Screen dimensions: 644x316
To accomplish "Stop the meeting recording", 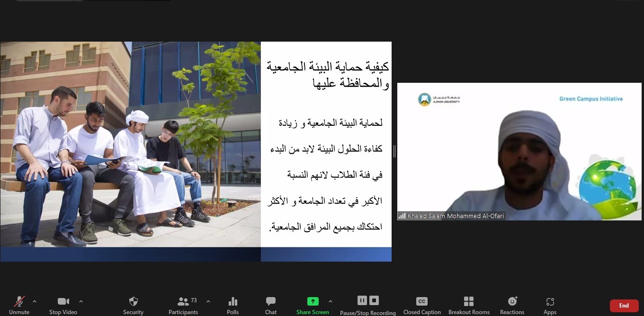I will click(374, 300).
